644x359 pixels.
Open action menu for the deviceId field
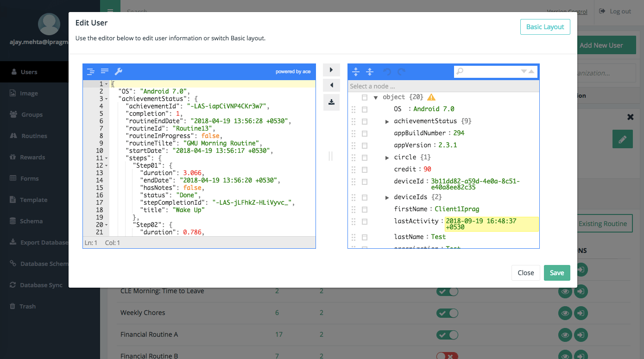[x=365, y=182]
